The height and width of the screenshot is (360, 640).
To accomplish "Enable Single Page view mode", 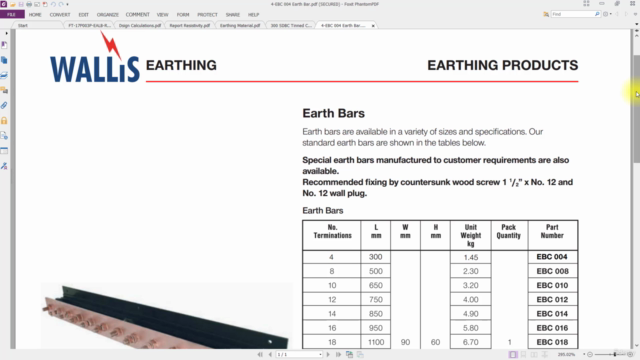I will [x=513, y=355].
